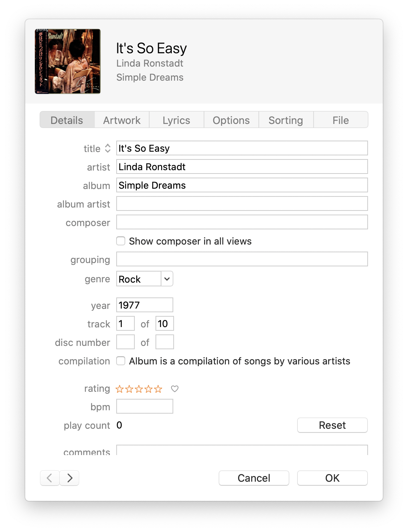Open the Lyrics tab
408x532 pixels.
[x=176, y=120]
